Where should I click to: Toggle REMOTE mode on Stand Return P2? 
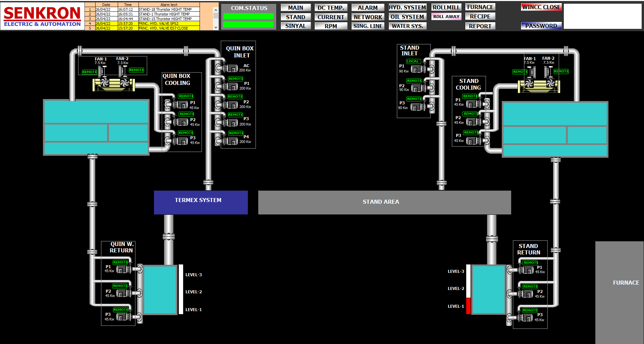click(x=530, y=287)
